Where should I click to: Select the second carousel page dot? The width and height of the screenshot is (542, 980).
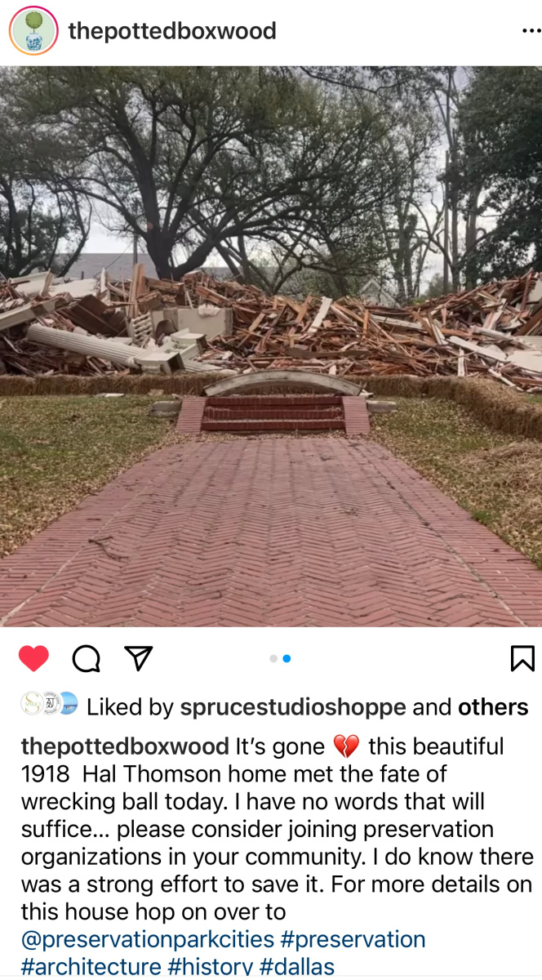coord(287,658)
